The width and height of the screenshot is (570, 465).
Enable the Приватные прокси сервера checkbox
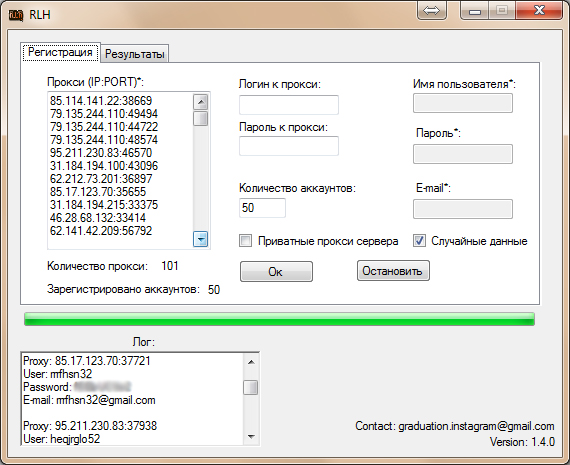click(x=245, y=241)
